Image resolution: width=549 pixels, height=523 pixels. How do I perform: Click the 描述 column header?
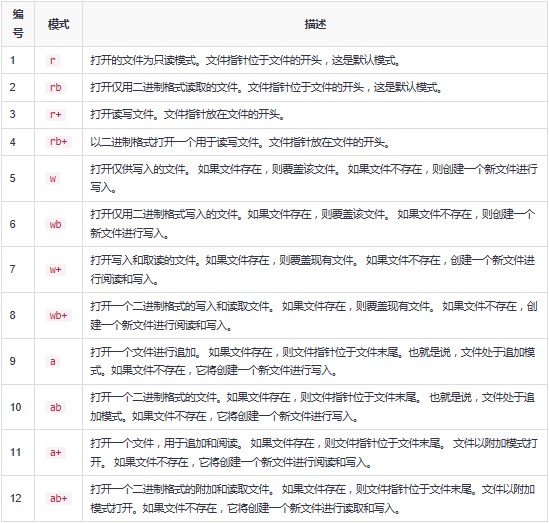(x=315, y=24)
